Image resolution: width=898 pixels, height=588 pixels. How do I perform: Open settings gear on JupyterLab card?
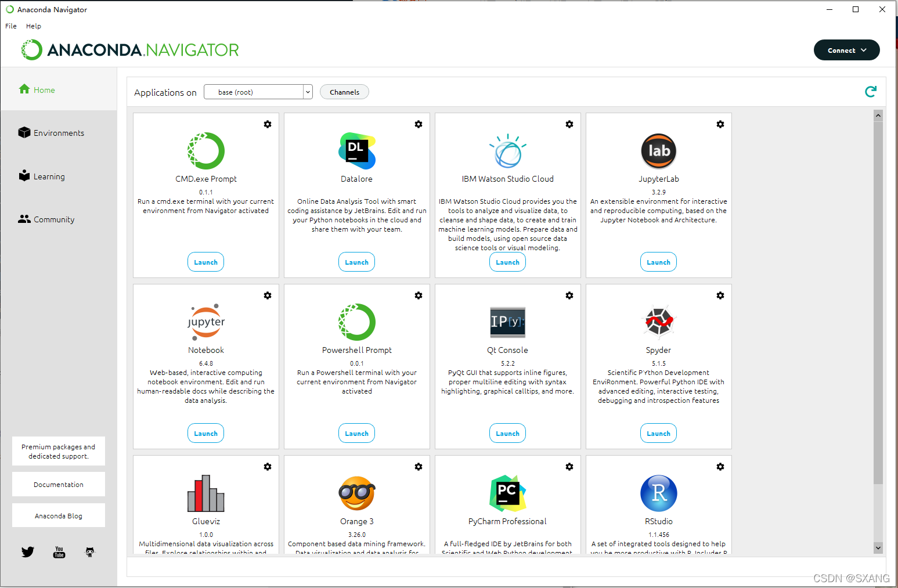(x=720, y=124)
